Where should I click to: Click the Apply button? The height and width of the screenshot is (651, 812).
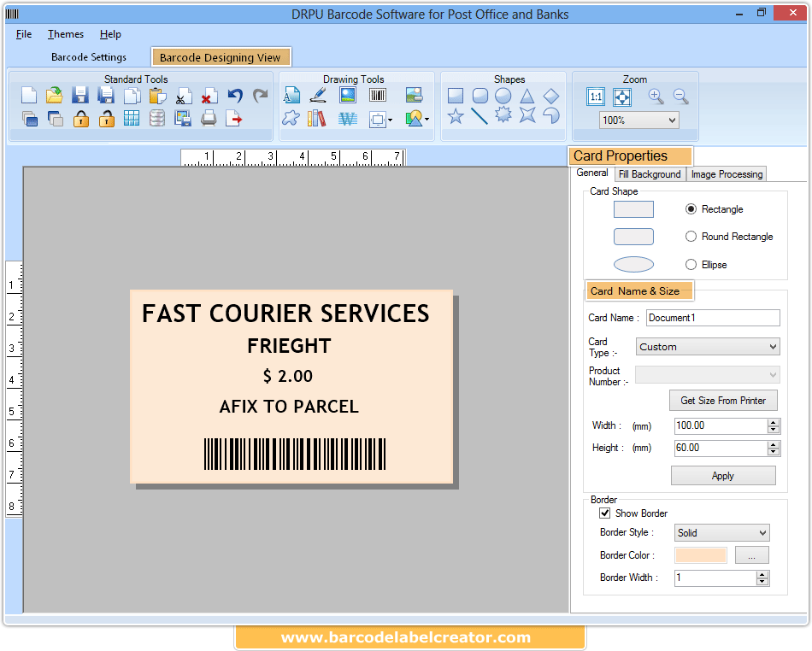tap(723, 476)
